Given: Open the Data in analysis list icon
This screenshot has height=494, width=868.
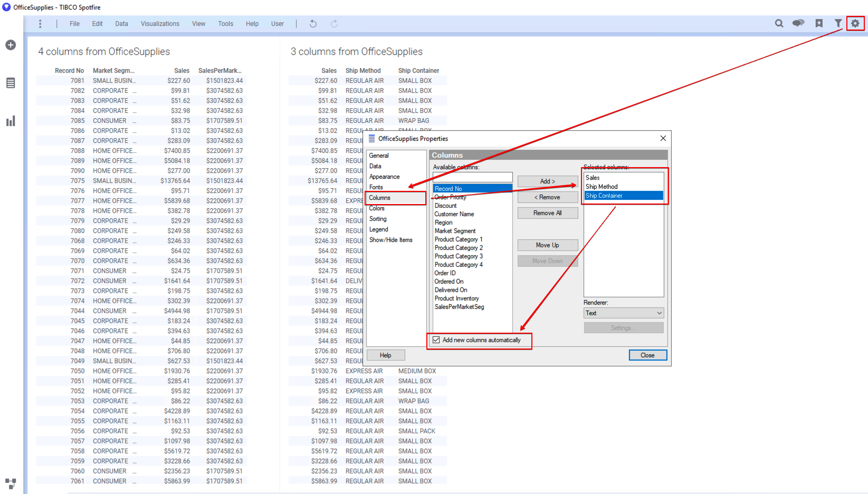Looking at the screenshot, I should pyautogui.click(x=11, y=83).
